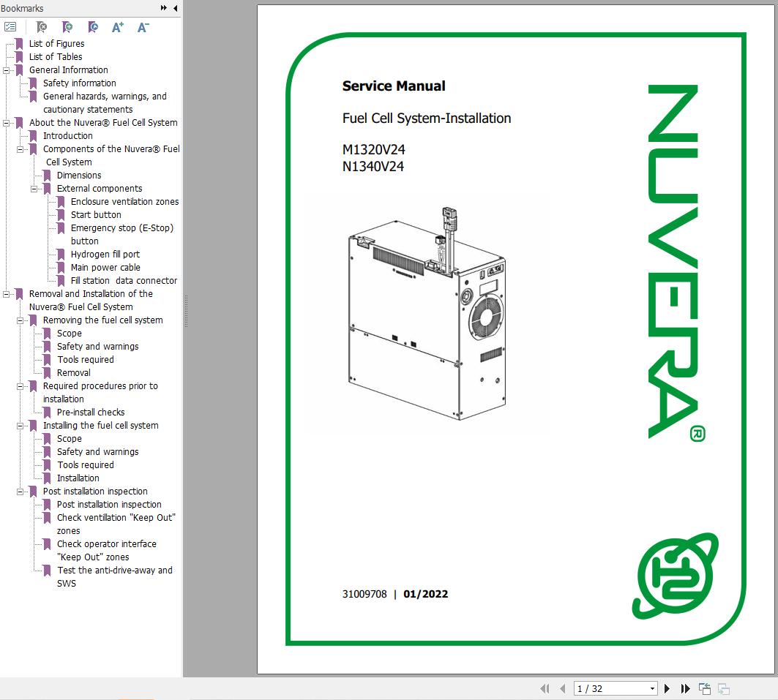The height and width of the screenshot is (700, 778).
Task: Open the List of Tables bookmark
Action: point(56,57)
